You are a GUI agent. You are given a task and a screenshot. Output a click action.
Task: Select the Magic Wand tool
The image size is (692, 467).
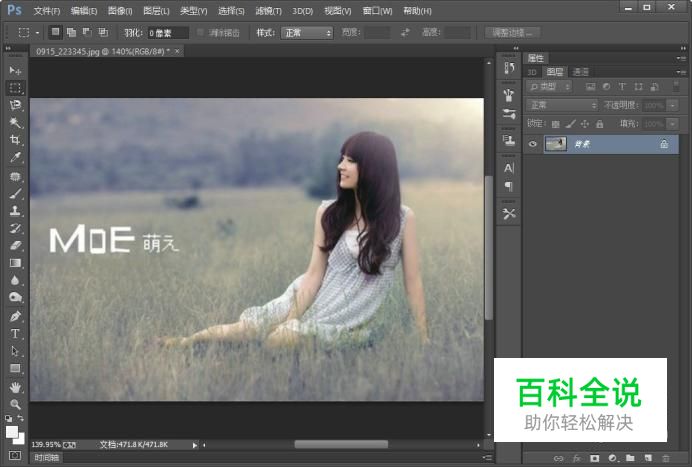click(x=15, y=122)
